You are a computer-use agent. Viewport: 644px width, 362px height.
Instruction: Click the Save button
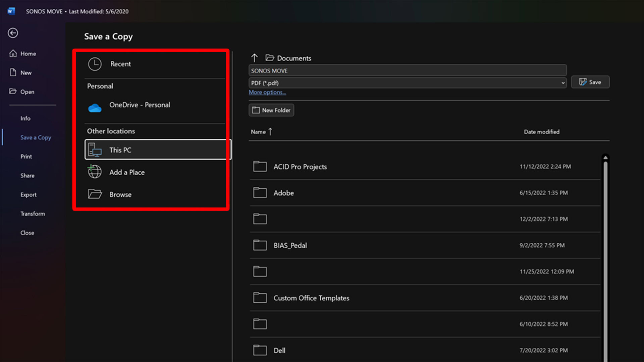coord(590,82)
